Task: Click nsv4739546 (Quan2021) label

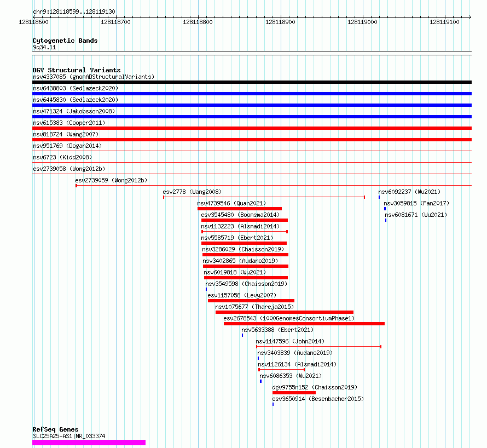Action: [231, 203]
